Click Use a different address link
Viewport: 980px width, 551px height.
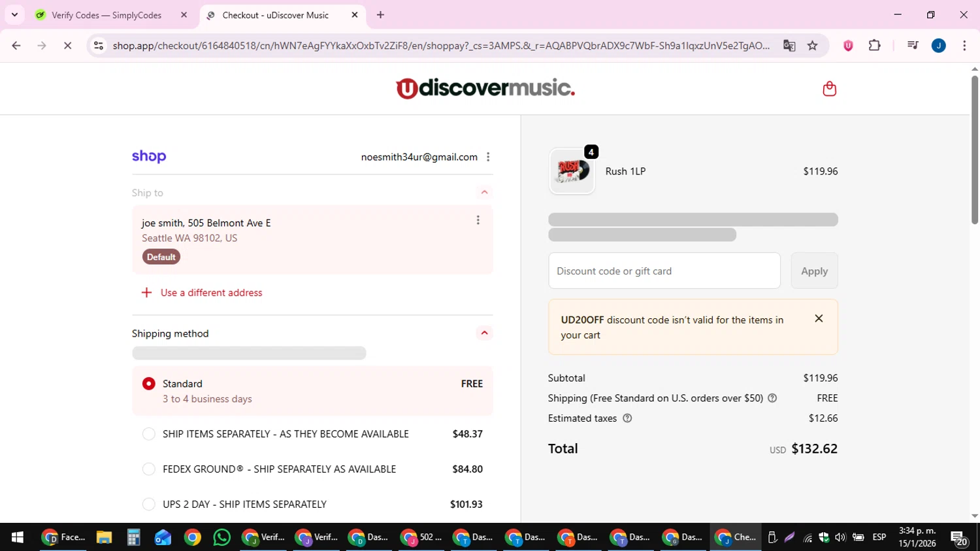coord(212,293)
